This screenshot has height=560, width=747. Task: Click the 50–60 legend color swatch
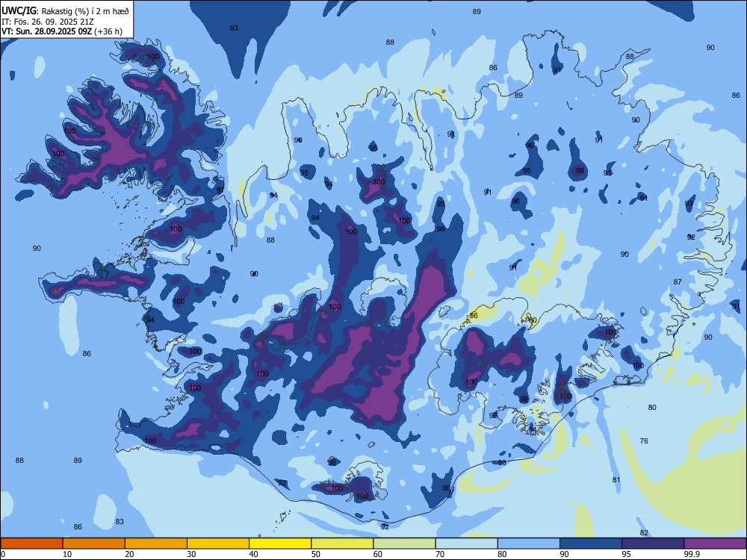point(342,544)
